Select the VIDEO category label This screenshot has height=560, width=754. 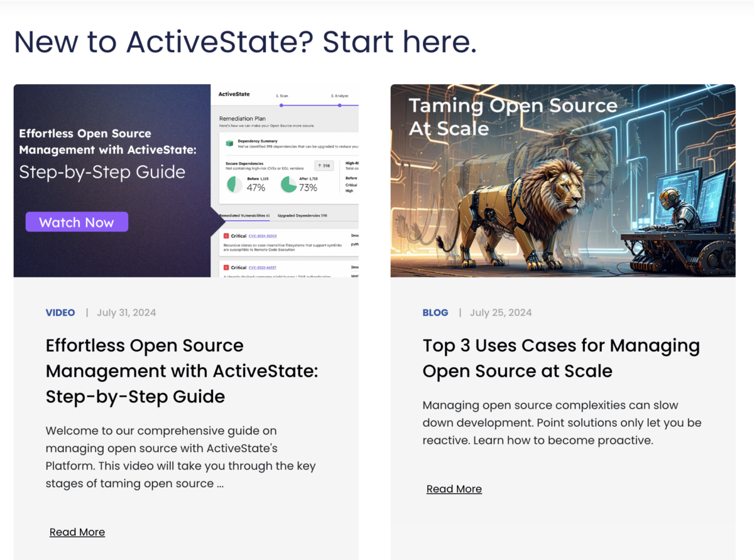pos(60,313)
